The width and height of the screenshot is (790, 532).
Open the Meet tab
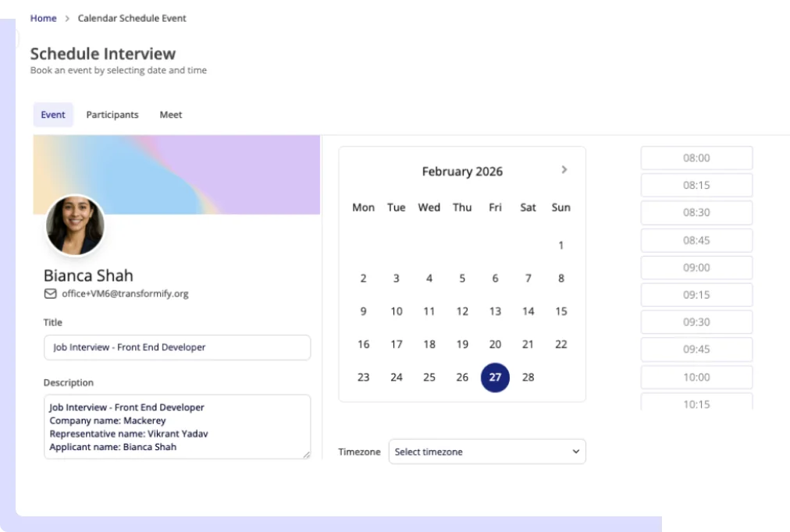(x=170, y=115)
